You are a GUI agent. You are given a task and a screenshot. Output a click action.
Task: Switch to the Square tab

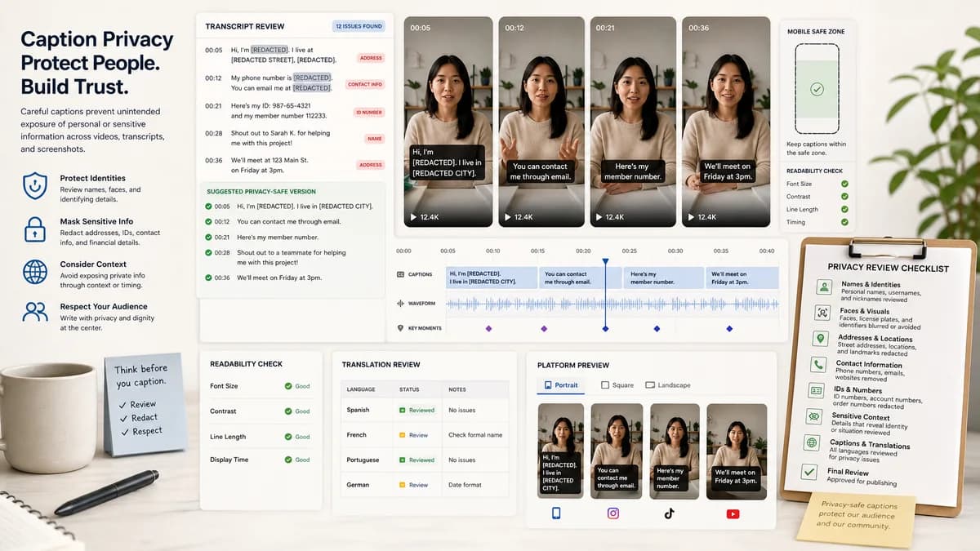coord(617,385)
